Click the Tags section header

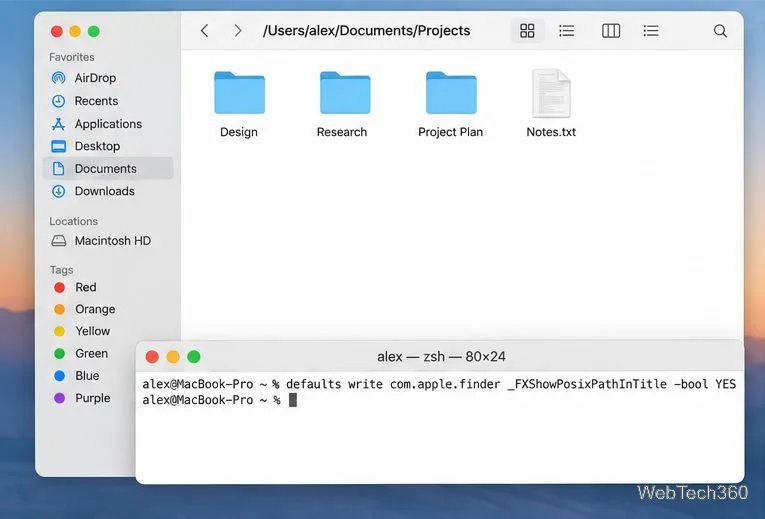(x=61, y=270)
